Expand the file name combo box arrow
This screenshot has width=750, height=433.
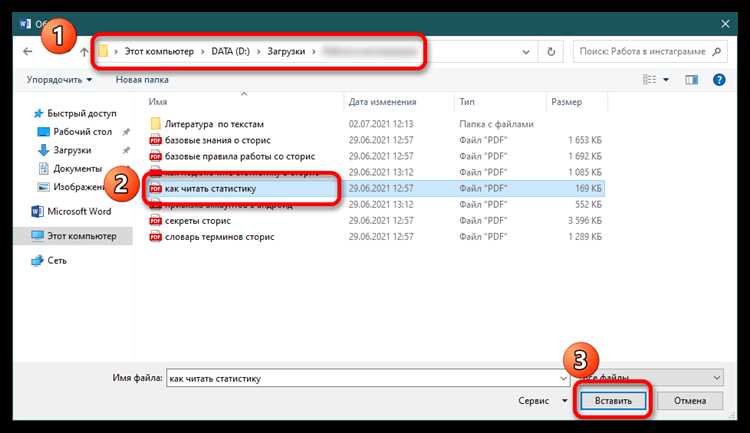pos(563,378)
